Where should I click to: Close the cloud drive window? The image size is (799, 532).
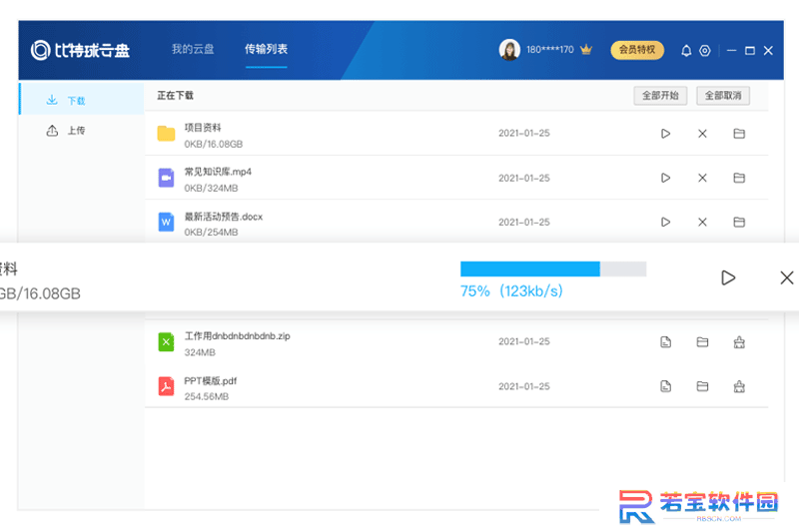coord(768,50)
